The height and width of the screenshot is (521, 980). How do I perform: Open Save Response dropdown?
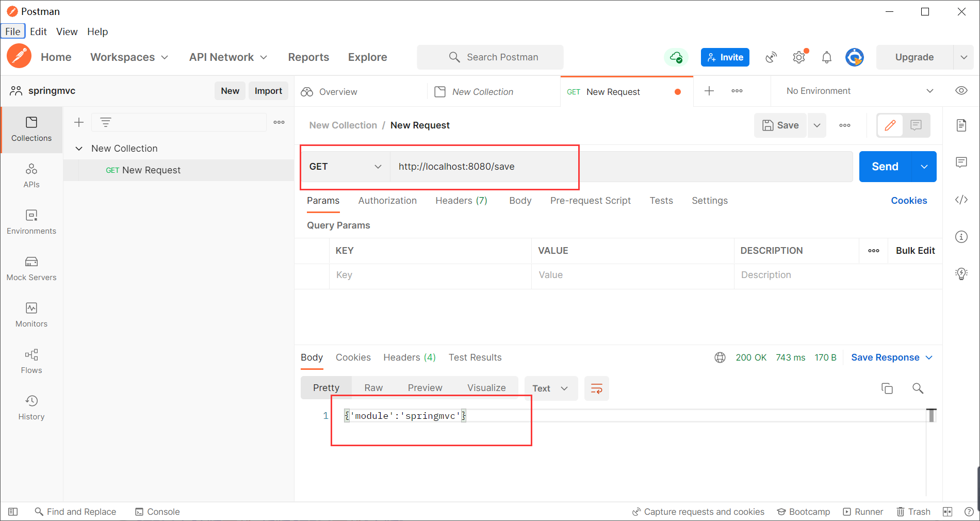pyautogui.click(x=892, y=357)
